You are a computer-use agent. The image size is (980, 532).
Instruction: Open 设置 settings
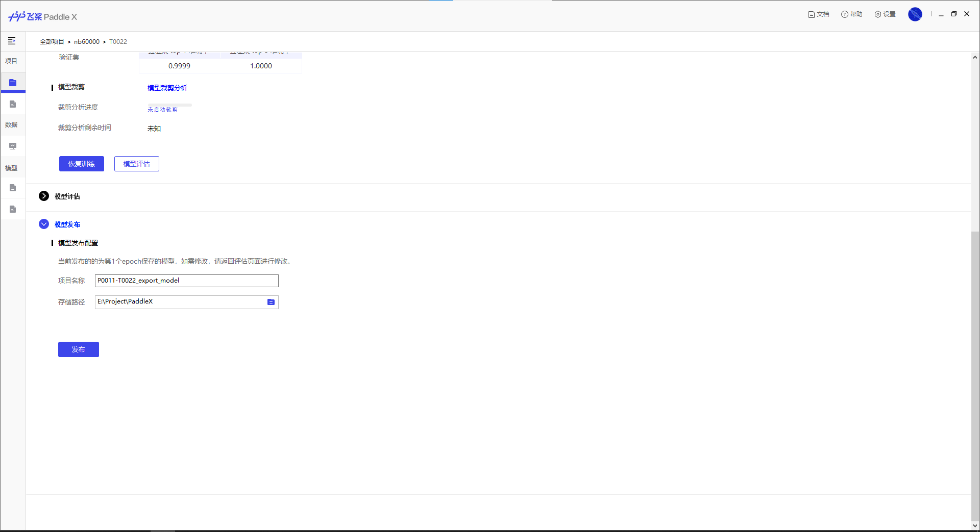[885, 14]
